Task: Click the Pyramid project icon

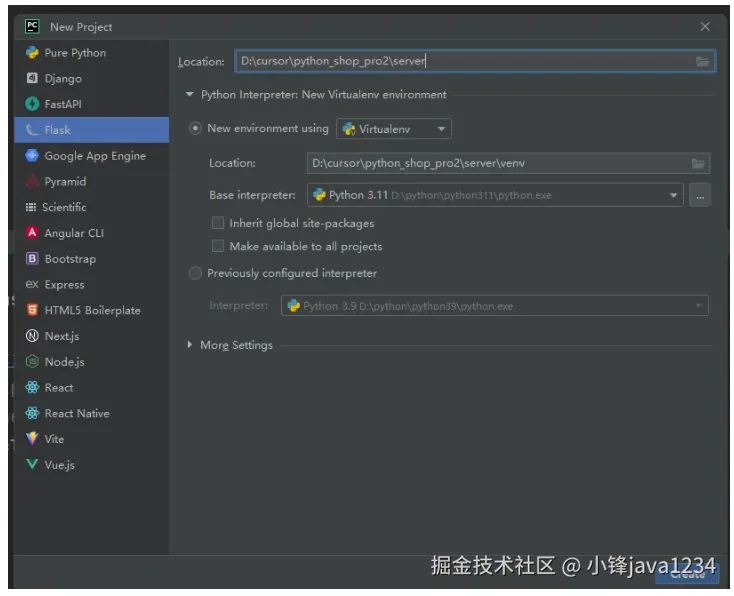Action: click(32, 181)
